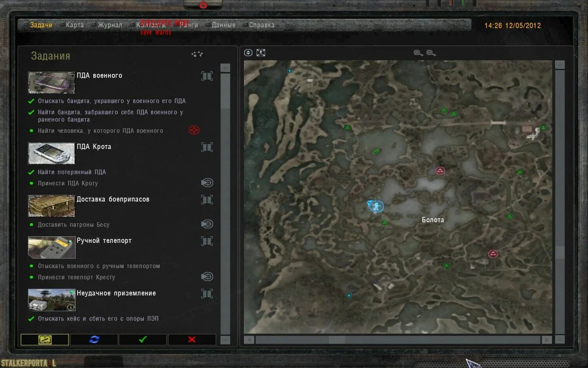Toggle red map target for Найти человека subtask
588x368 pixels.
[x=194, y=130]
